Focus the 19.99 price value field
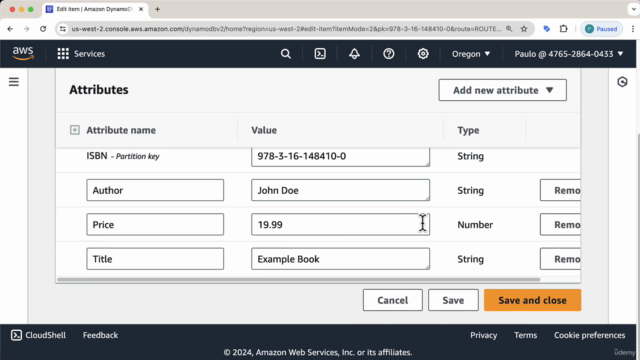640x360 pixels. click(x=340, y=224)
